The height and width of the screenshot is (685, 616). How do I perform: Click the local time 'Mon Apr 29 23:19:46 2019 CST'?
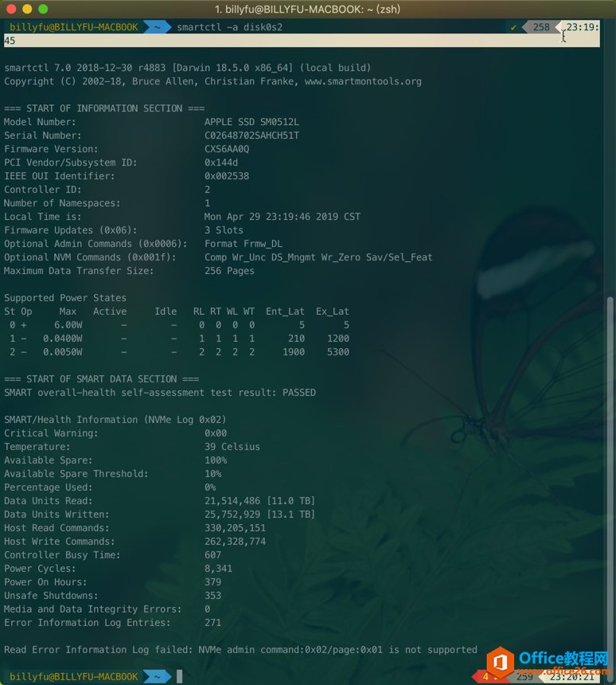283,217
